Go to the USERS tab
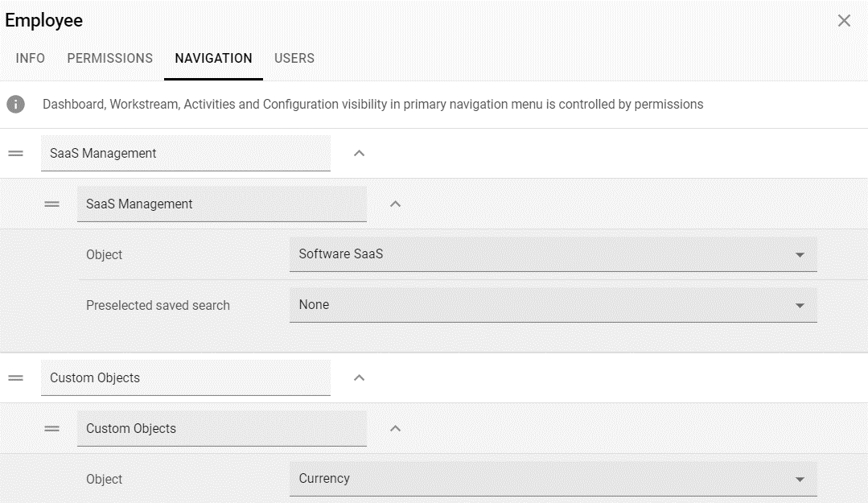 click(294, 59)
